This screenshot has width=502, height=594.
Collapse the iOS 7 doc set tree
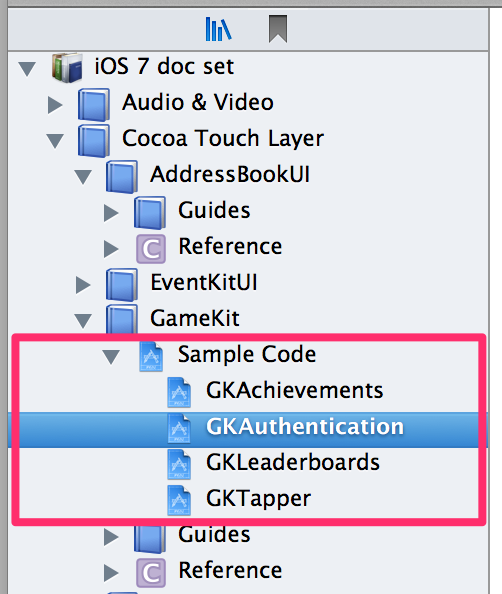tap(27, 69)
